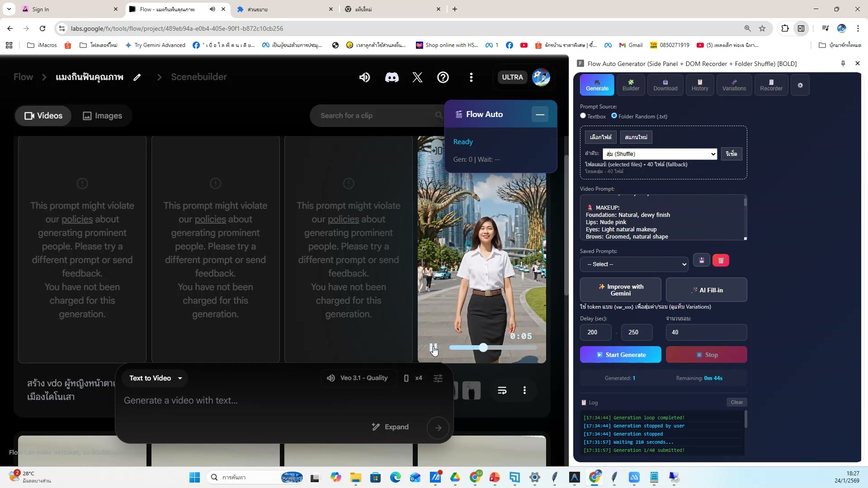This screenshot has width=868, height=488.
Task: Delete saved prompt with trash icon
Action: pos(721,260)
